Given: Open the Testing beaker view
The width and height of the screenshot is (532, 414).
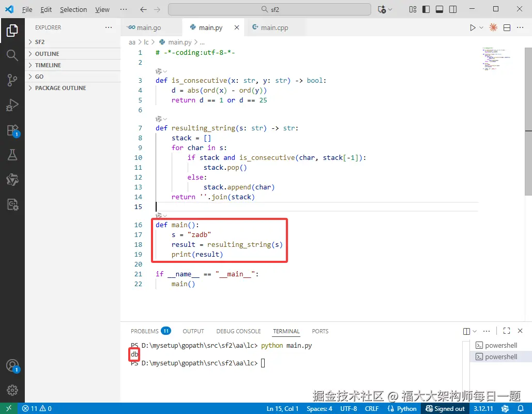Looking at the screenshot, I should (x=12, y=155).
